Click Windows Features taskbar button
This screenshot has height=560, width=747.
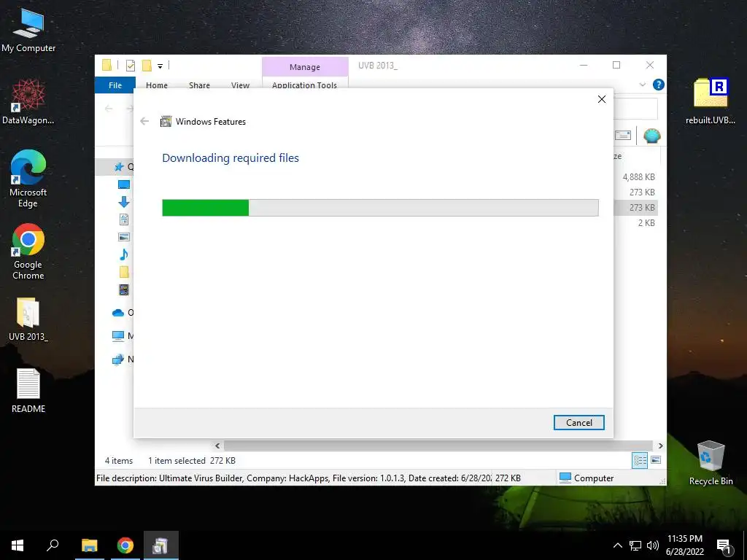(160, 545)
